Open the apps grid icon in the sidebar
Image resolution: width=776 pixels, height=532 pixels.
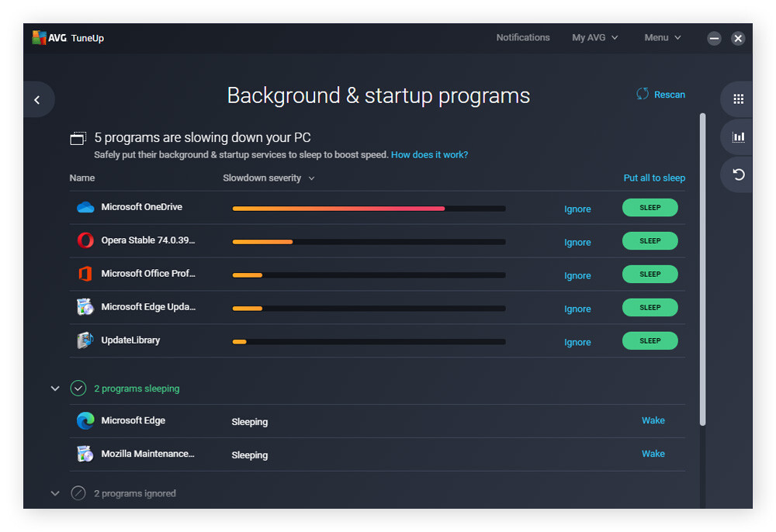click(x=738, y=99)
